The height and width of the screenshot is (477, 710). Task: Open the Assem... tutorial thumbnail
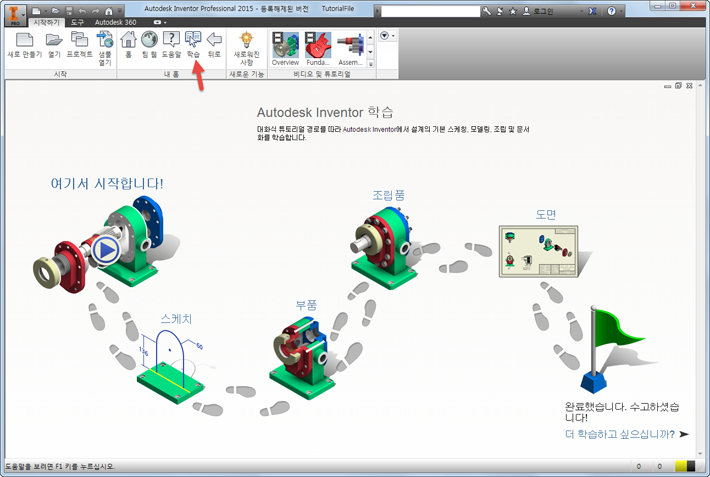click(350, 48)
